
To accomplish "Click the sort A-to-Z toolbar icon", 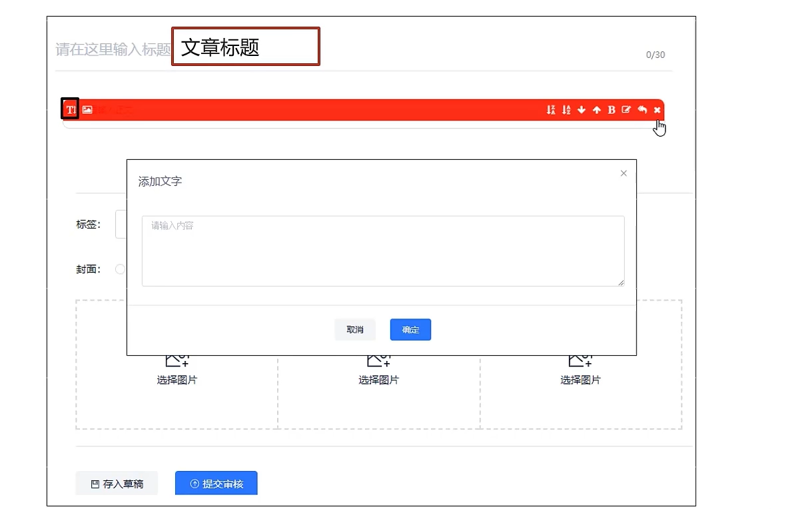I will (566, 110).
